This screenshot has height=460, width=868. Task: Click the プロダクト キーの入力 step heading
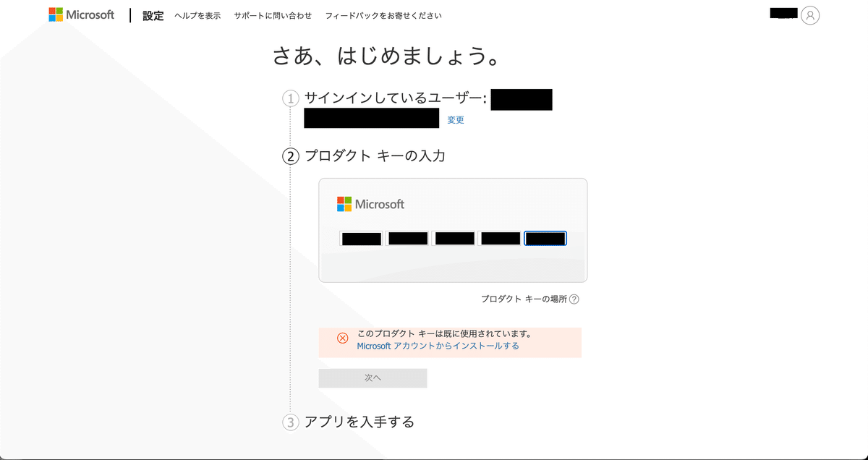pos(375,156)
